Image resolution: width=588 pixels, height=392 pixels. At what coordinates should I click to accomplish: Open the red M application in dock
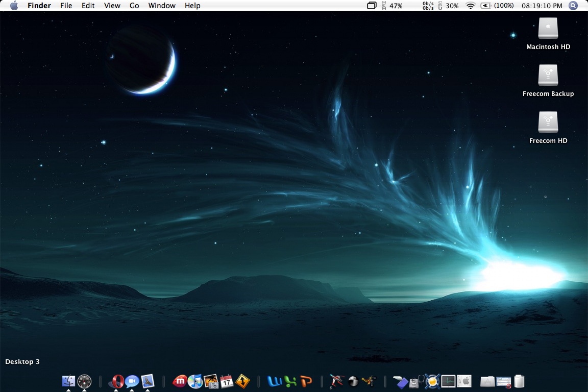tap(180, 381)
